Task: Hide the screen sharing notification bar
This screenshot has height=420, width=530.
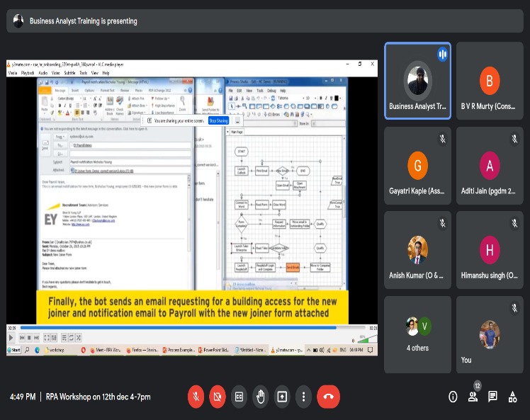Action: pyautogui.click(x=237, y=120)
